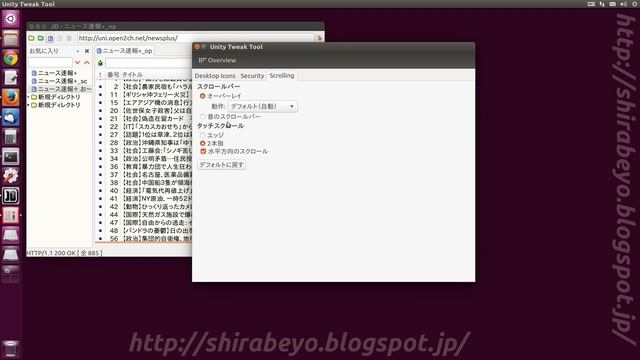Expand second 新規ディレクトリ folder

(29, 105)
